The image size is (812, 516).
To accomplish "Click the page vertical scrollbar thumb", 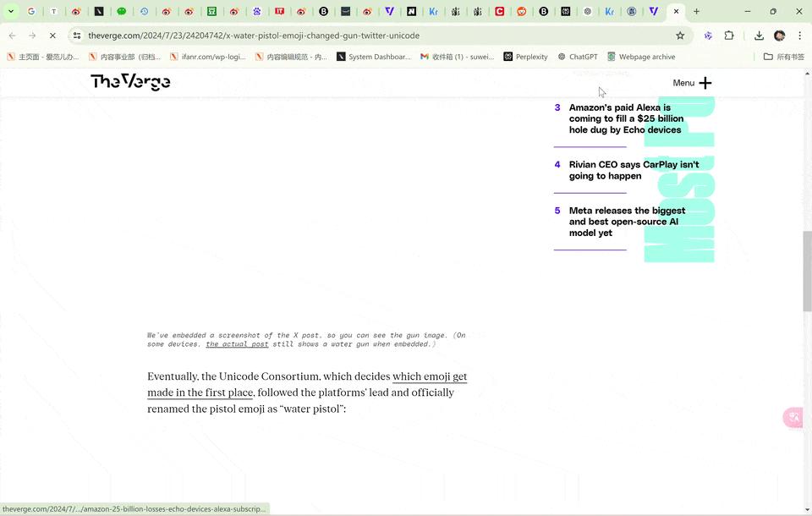I will click(807, 272).
